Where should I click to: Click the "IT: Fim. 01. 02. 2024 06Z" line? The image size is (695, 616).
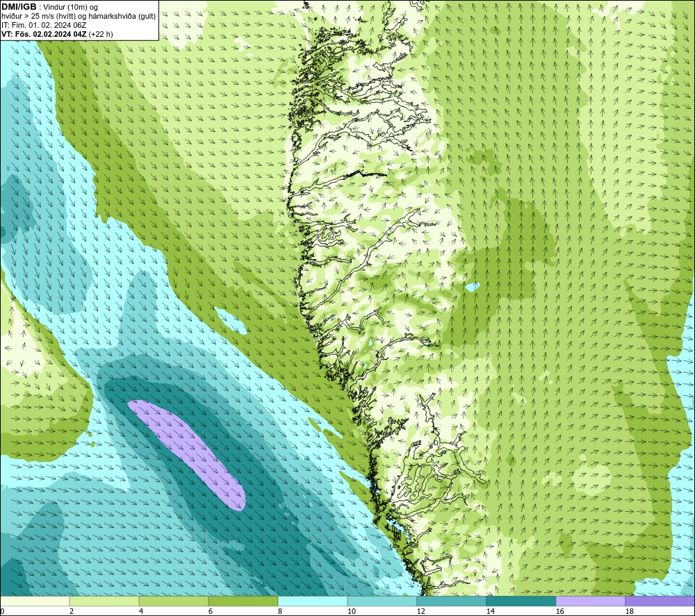tap(43, 25)
